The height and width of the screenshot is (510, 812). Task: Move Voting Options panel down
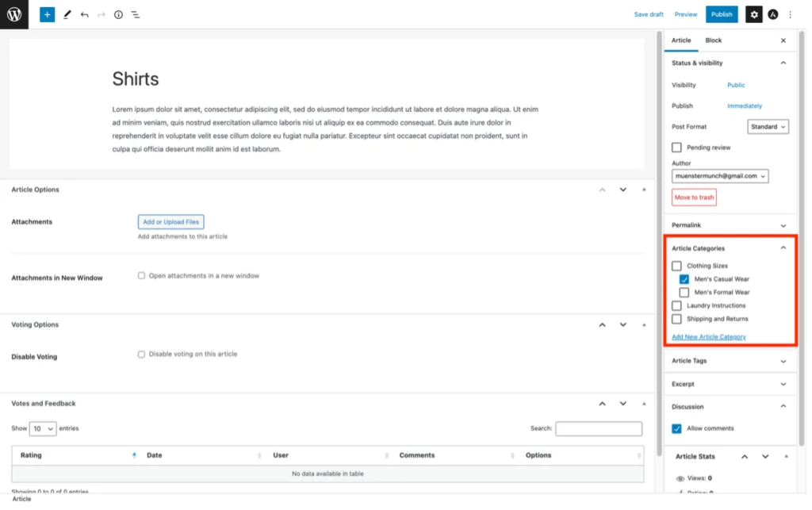623,325
